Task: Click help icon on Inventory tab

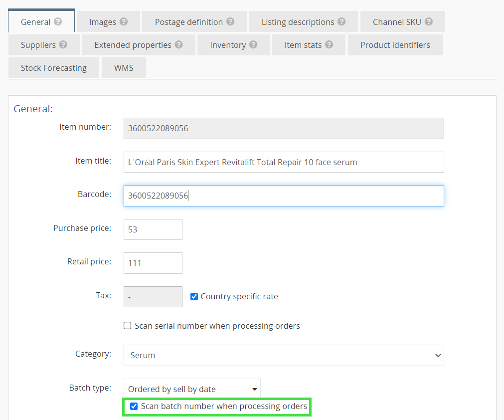Action: point(253,45)
